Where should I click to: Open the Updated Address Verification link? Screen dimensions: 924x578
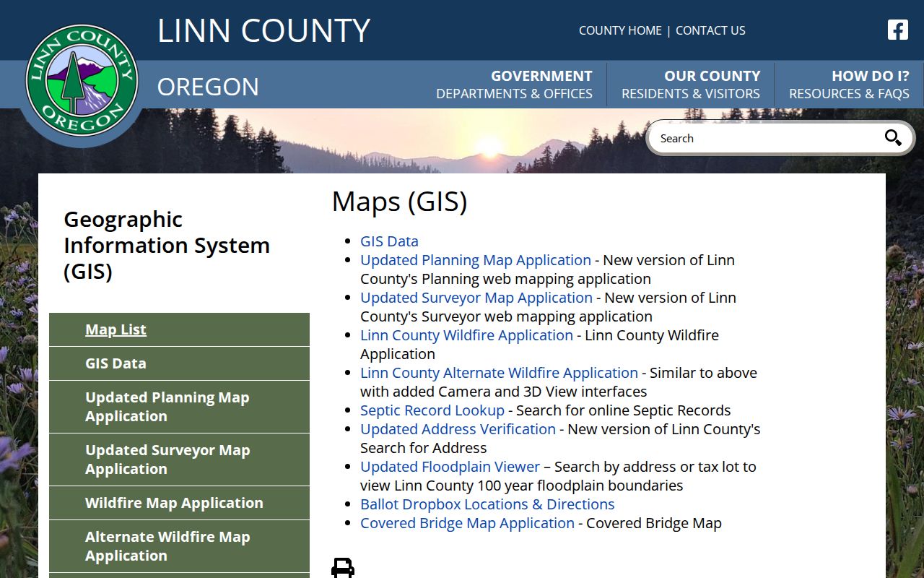pyautogui.click(x=458, y=429)
